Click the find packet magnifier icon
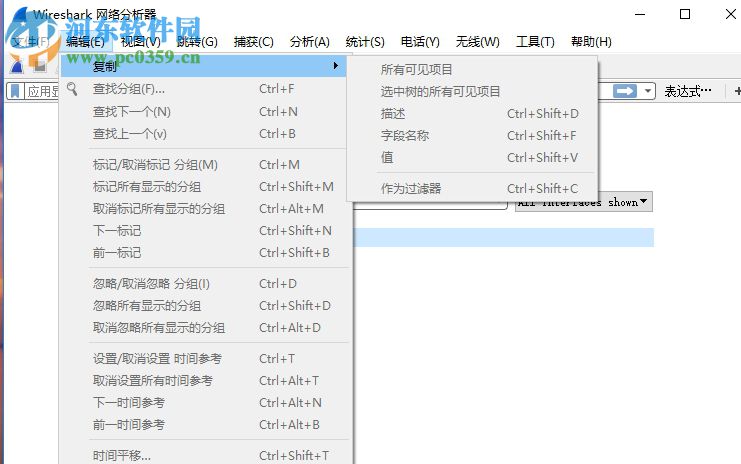The width and height of the screenshot is (741, 464). coord(72,88)
